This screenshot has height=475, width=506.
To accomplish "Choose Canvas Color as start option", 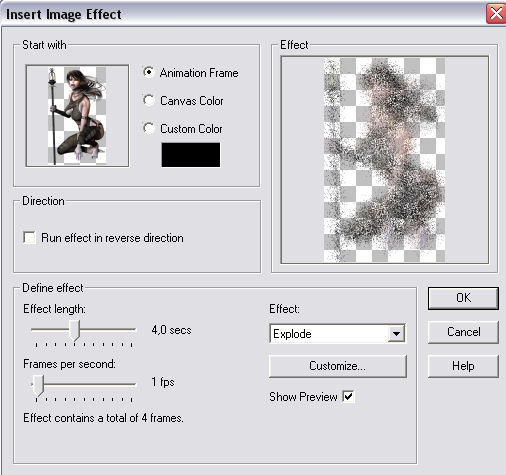I will coord(149,100).
